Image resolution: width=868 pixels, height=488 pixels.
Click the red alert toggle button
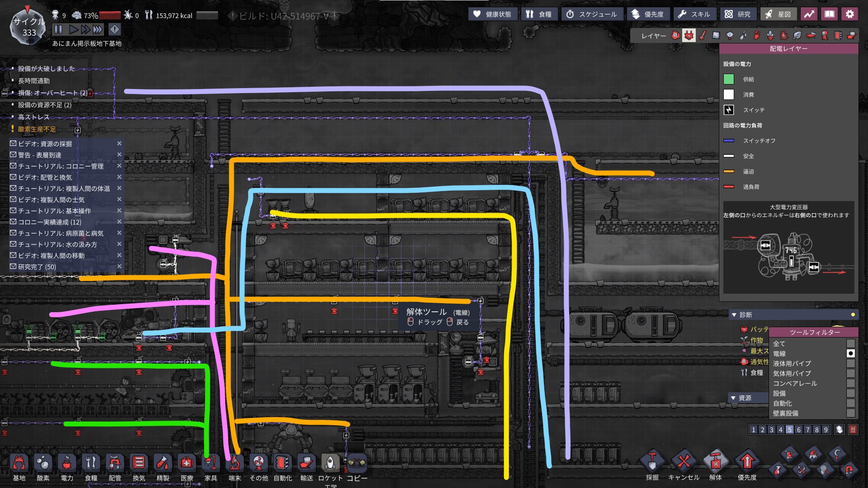click(x=115, y=30)
